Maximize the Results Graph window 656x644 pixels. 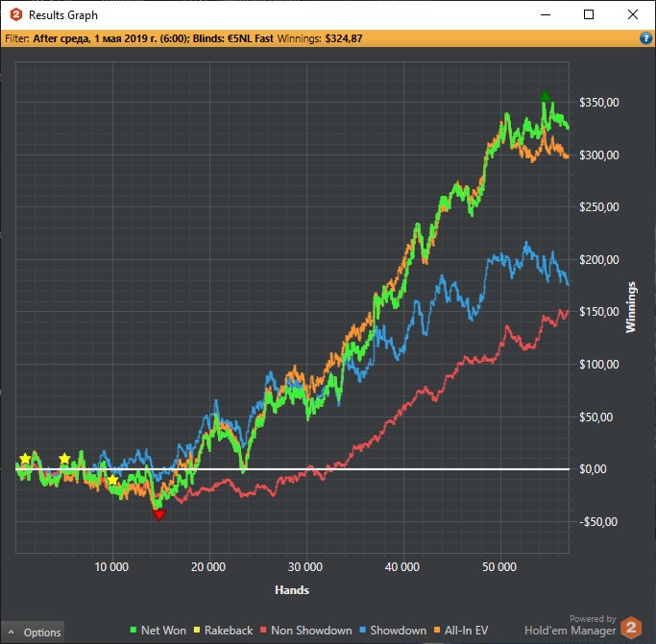pos(589,14)
